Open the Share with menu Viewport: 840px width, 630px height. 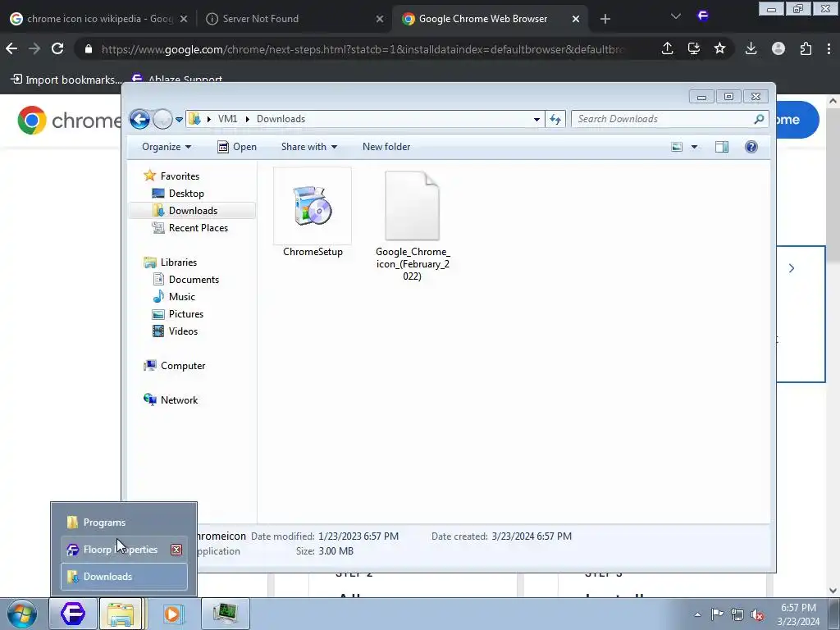[309, 147]
